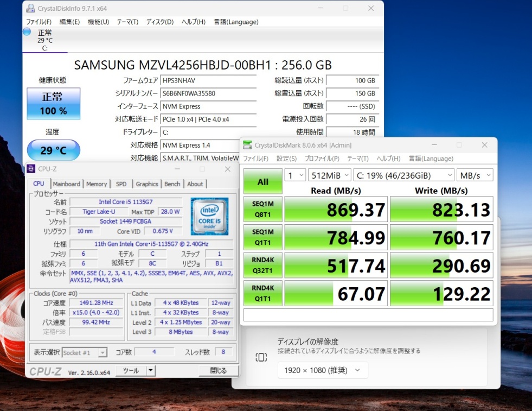The width and height of the screenshot is (532, 411).
Task: Click the green All benchmark button
Action: click(x=263, y=181)
